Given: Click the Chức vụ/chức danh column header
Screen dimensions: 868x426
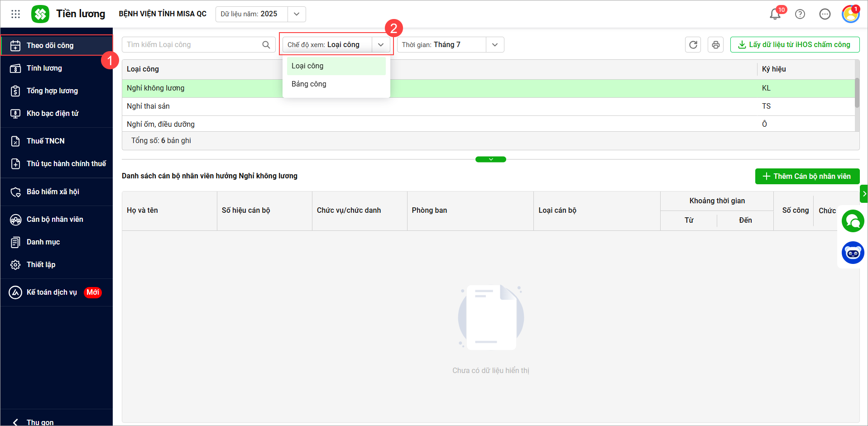Looking at the screenshot, I should pyautogui.click(x=360, y=211).
